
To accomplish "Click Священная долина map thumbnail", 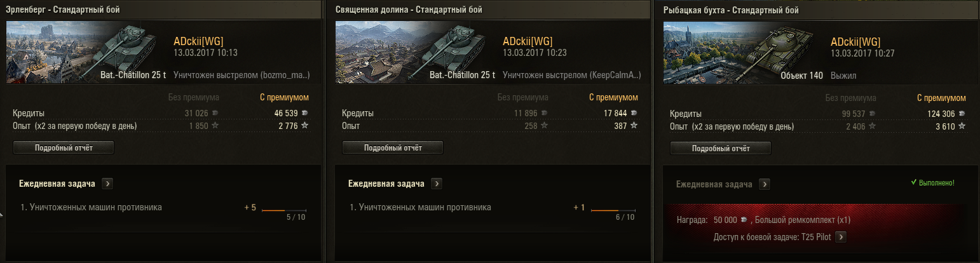I will (x=375, y=53).
